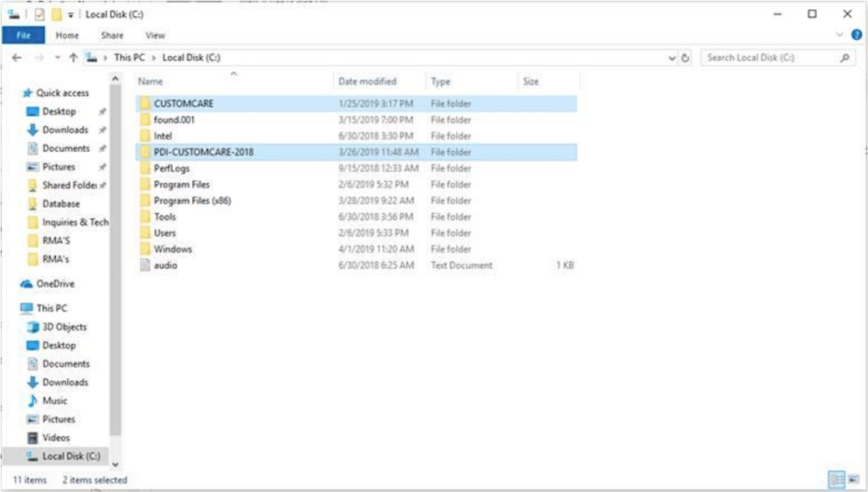Image resolution: width=868 pixels, height=492 pixels.
Task: Click the Back navigation arrow
Action: [x=18, y=58]
